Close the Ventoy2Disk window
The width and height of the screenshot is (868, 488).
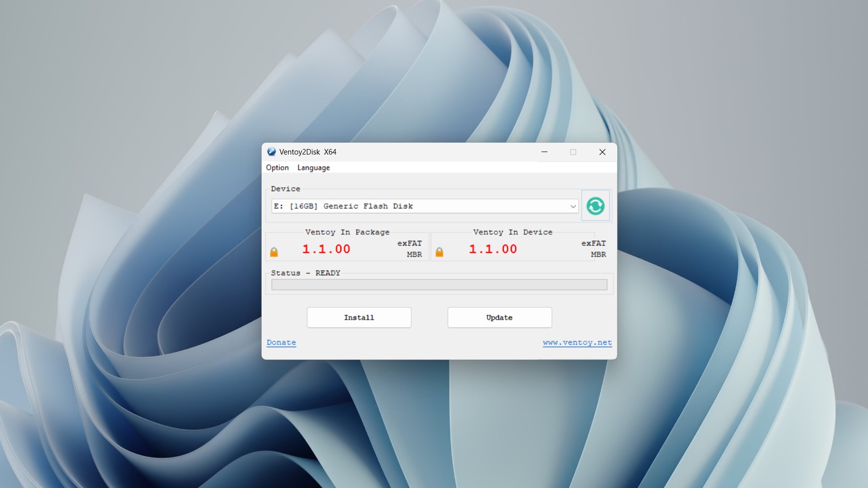tap(602, 152)
